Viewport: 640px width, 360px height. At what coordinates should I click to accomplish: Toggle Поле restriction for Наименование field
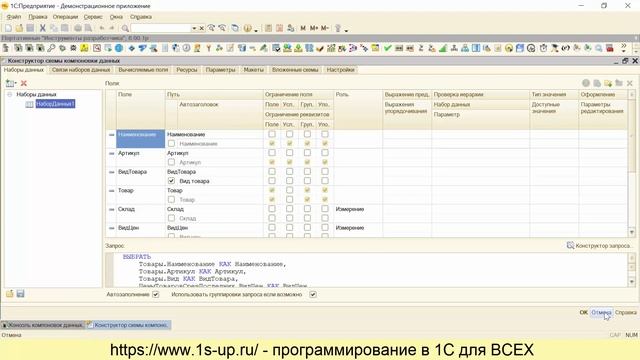coord(272,134)
